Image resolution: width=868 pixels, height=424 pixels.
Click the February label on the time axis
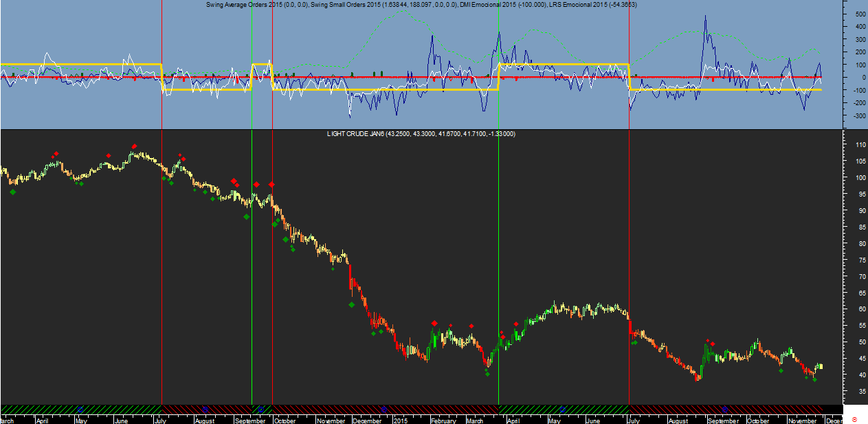point(443,421)
